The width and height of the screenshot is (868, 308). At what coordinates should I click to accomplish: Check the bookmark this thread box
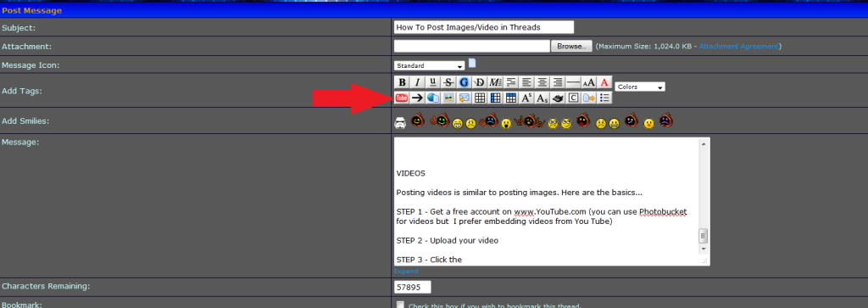pyautogui.click(x=400, y=305)
